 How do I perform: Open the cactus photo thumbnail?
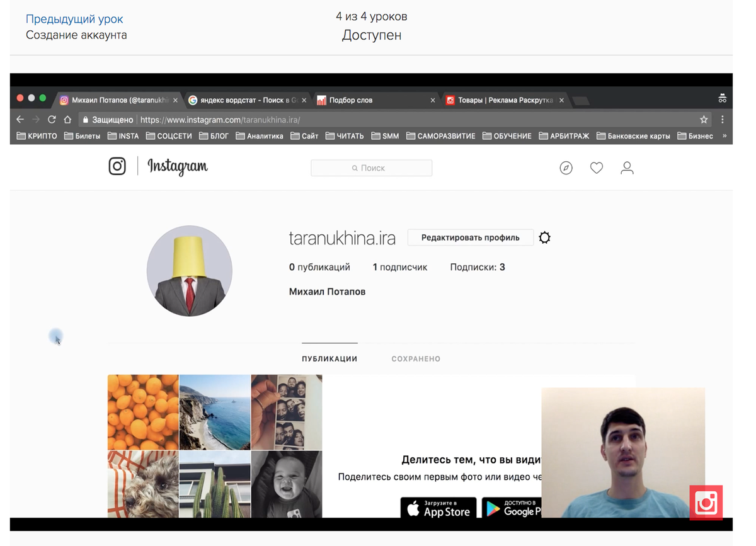coord(215,484)
